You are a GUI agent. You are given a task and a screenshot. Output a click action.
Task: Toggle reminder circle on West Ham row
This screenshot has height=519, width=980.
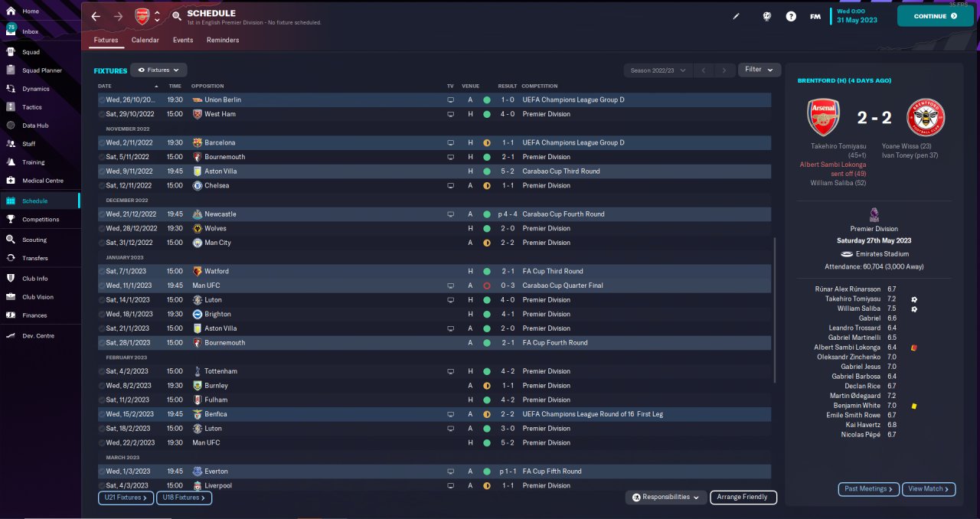103,114
